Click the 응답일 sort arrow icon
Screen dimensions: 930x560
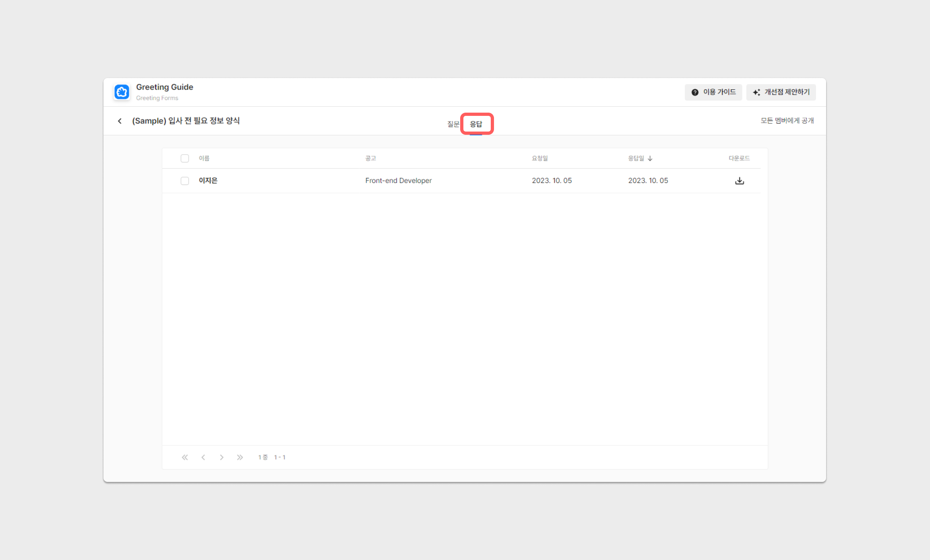(650, 159)
